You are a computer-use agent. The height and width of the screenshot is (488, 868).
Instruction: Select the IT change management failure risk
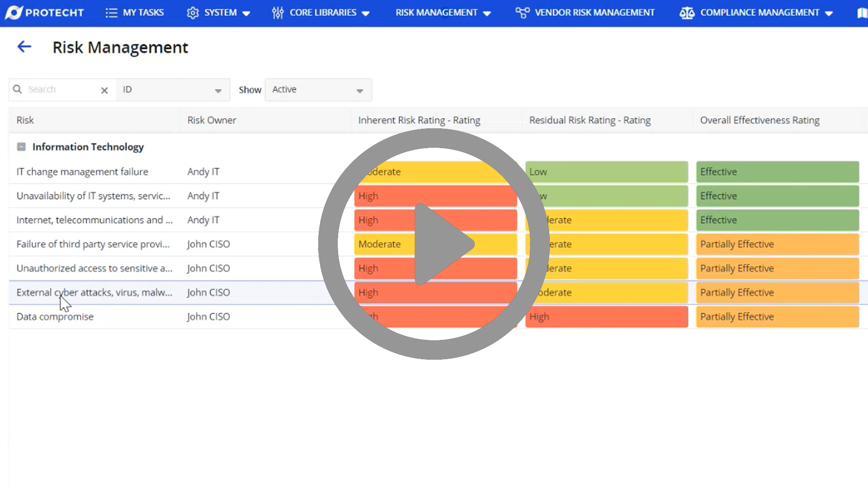point(82,172)
